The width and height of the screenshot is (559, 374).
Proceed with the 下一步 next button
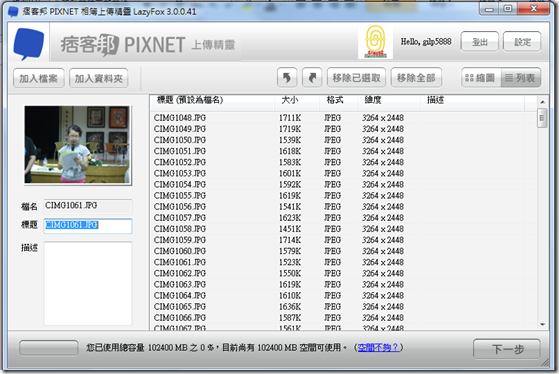(x=507, y=349)
